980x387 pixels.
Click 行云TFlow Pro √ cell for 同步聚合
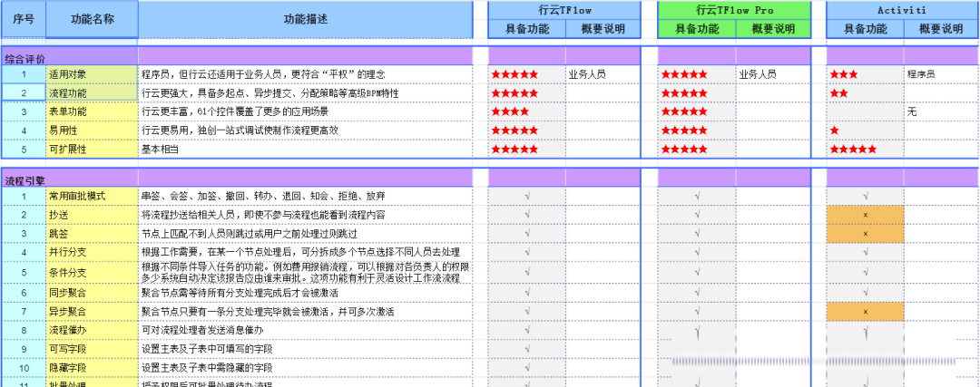coord(697,292)
